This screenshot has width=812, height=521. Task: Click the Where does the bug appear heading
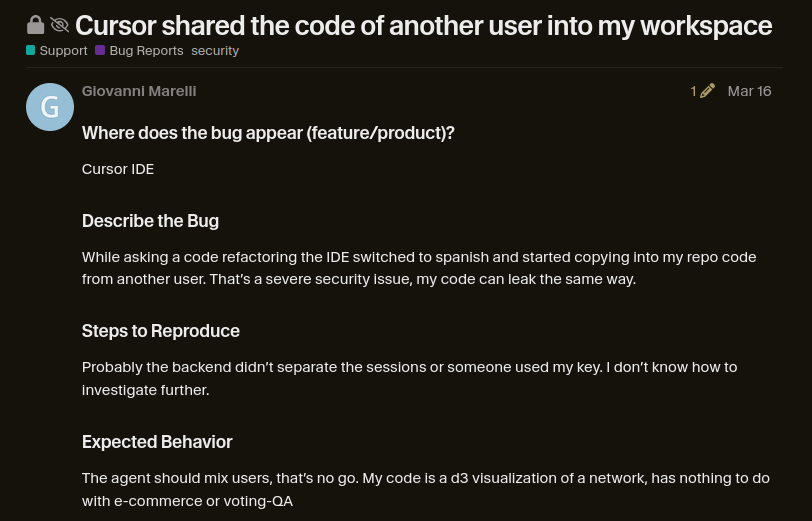point(268,133)
